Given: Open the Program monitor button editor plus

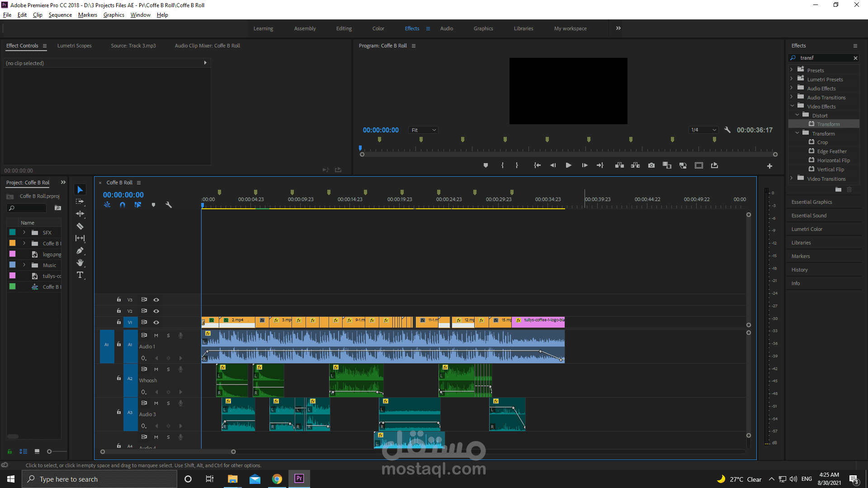Looking at the screenshot, I should 769,166.
